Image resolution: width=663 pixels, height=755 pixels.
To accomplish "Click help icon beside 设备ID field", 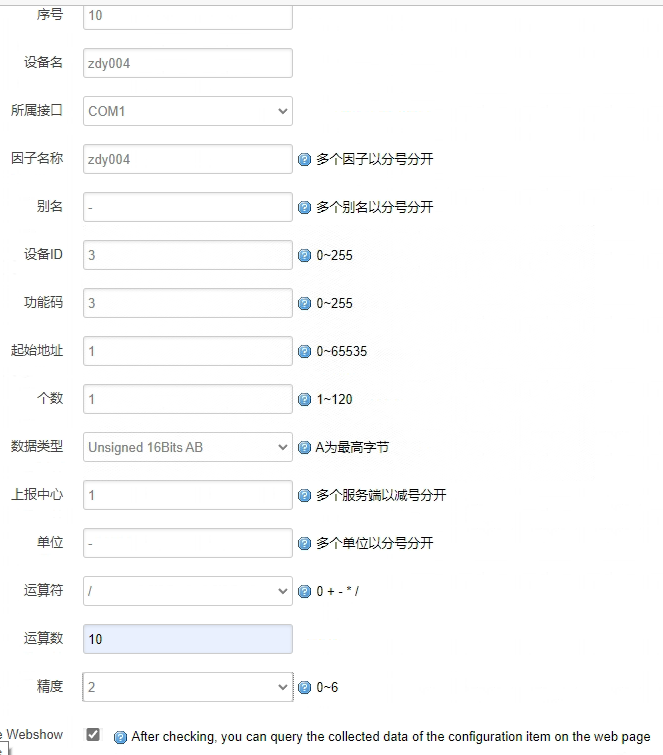I will point(305,256).
